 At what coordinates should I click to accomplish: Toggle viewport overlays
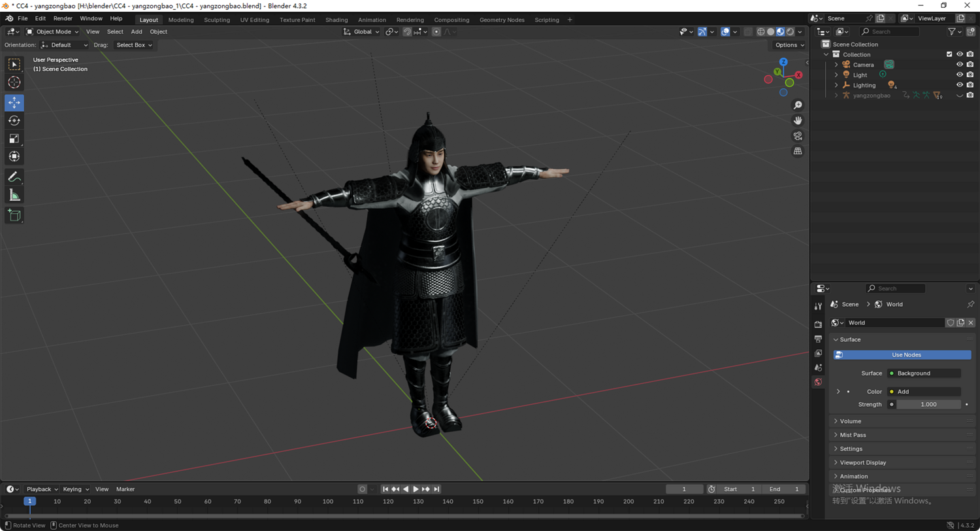pos(725,31)
